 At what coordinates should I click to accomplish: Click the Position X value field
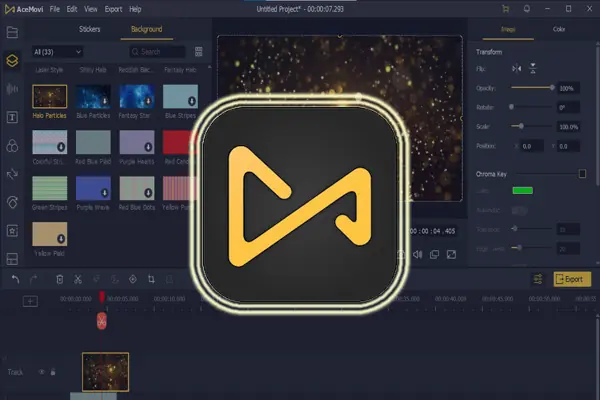[x=532, y=146]
